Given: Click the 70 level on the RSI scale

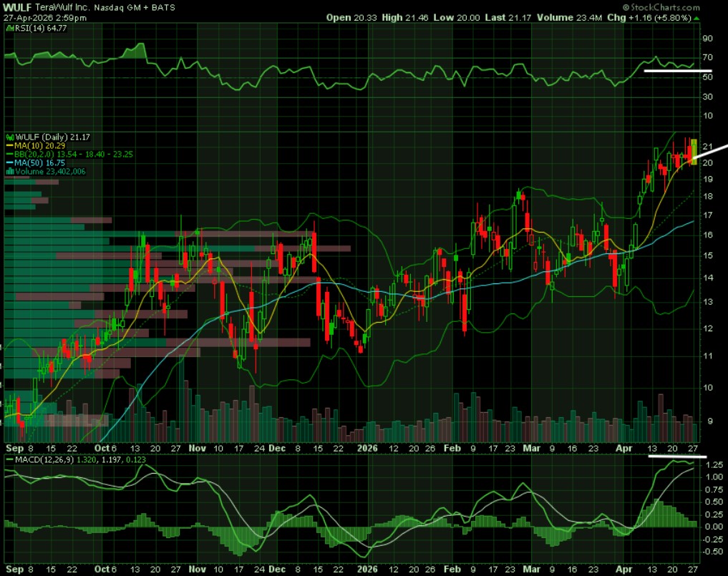Looking at the screenshot, I should pos(707,57).
